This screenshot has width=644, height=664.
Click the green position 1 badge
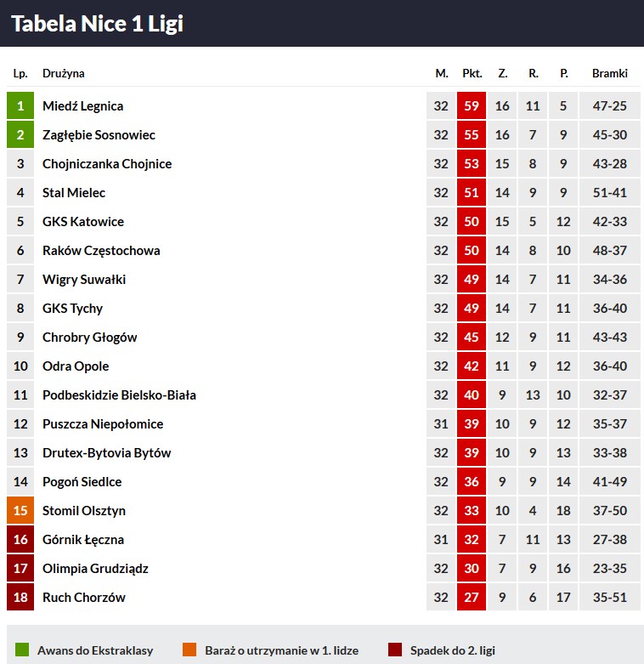pos(20,106)
